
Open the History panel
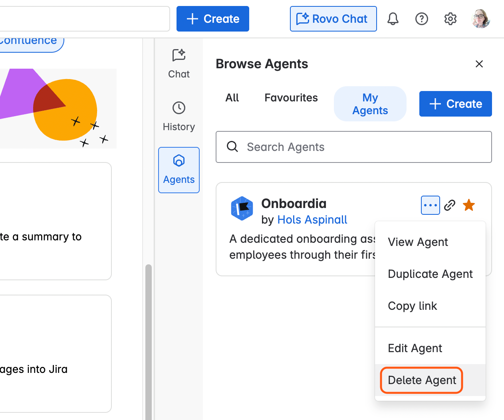[179, 116]
